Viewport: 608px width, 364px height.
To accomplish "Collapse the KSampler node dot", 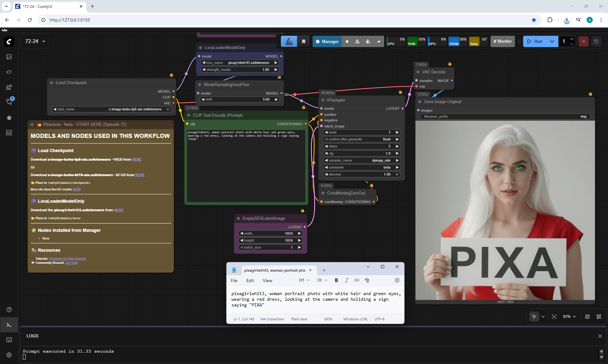I will (x=323, y=100).
